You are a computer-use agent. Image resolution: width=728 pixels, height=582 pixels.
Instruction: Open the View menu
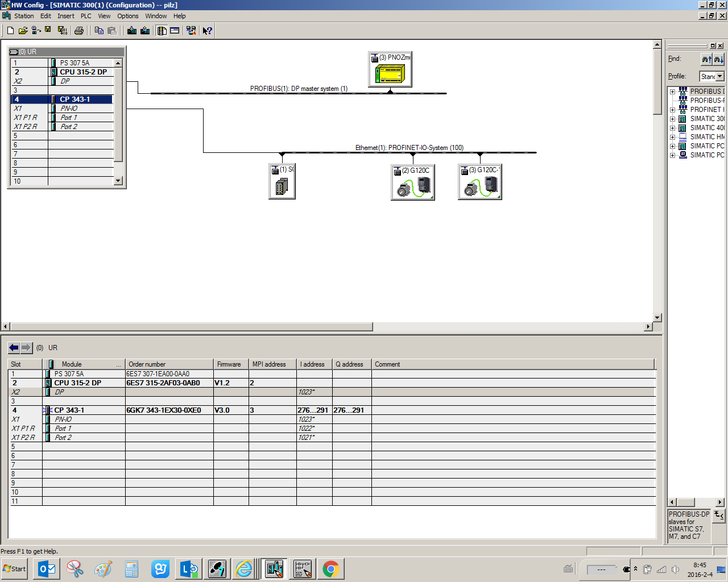point(104,16)
